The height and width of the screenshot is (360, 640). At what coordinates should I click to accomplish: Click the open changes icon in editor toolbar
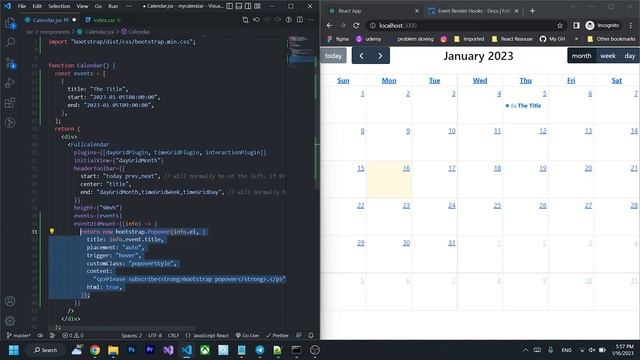click(x=245, y=20)
